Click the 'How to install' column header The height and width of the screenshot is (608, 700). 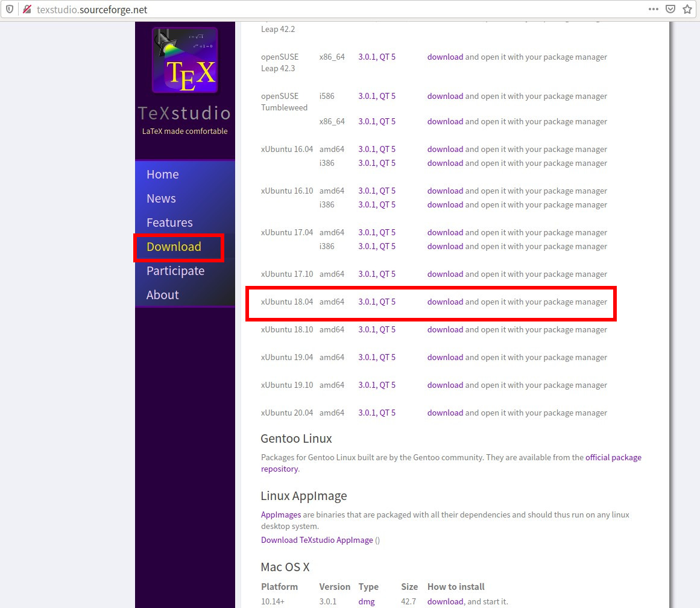[456, 587]
